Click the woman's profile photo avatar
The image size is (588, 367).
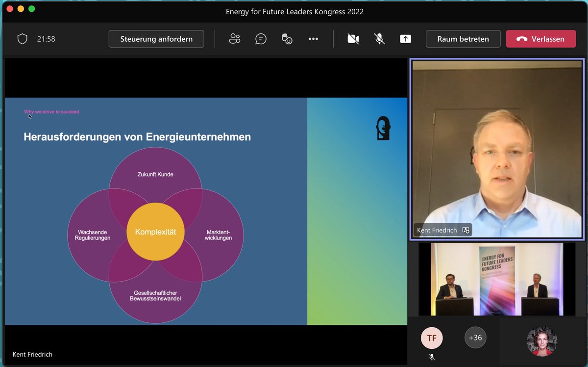[542, 341]
